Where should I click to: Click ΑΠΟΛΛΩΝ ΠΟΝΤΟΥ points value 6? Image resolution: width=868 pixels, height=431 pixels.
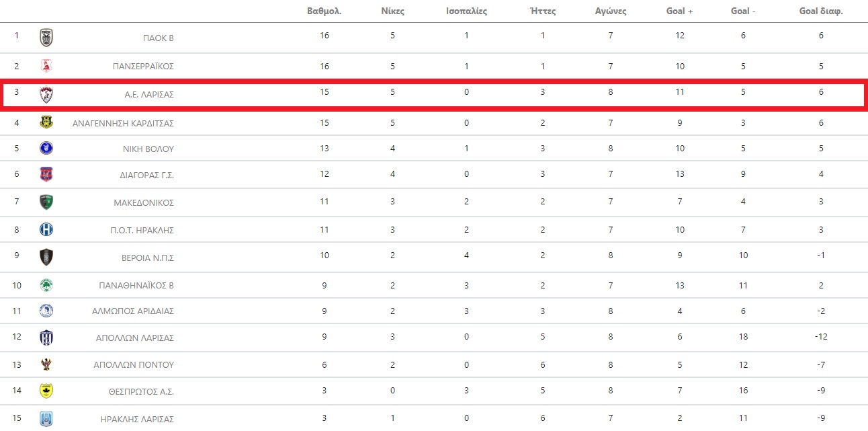(324, 364)
